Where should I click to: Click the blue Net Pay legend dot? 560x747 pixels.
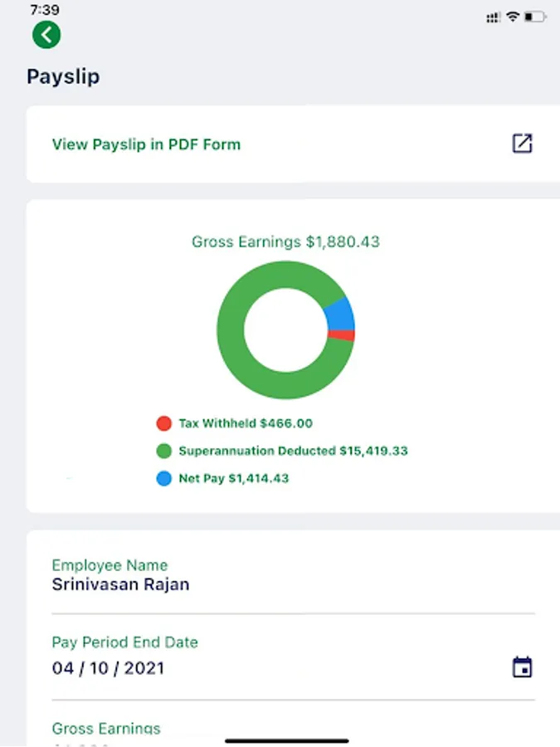163,478
